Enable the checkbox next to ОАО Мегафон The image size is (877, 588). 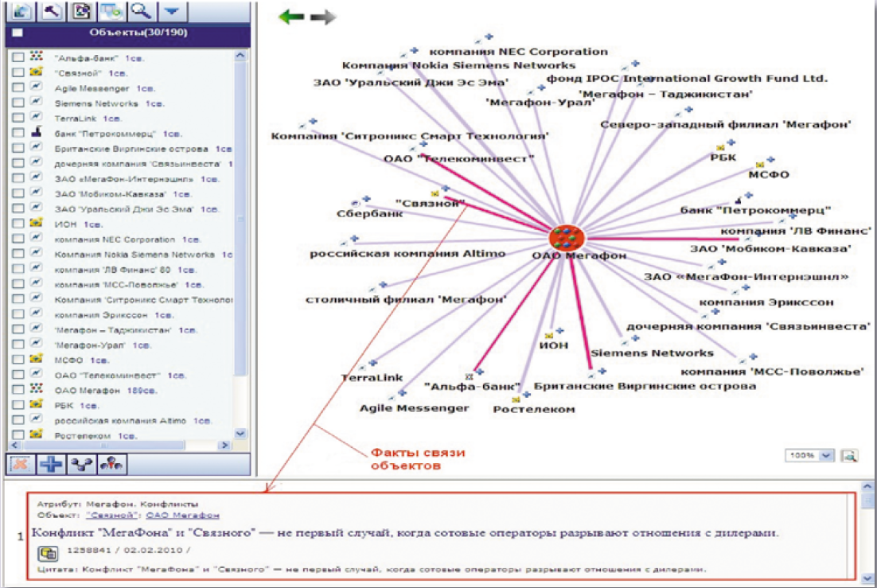click(18, 390)
